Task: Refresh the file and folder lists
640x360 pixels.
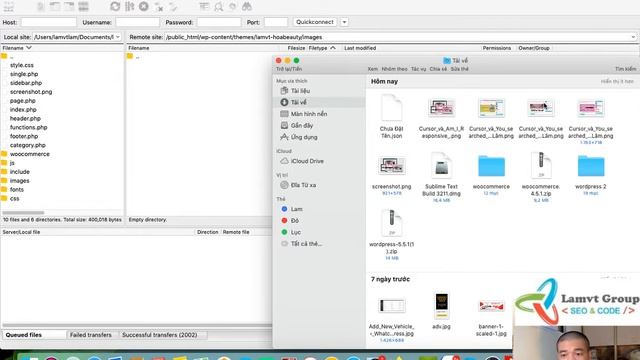Action: point(115,7)
